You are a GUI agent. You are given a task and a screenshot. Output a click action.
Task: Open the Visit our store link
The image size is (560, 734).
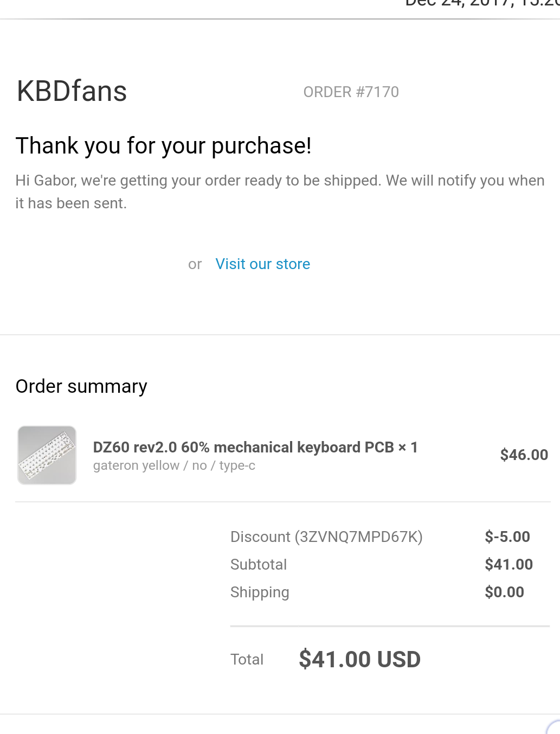click(263, 264)
